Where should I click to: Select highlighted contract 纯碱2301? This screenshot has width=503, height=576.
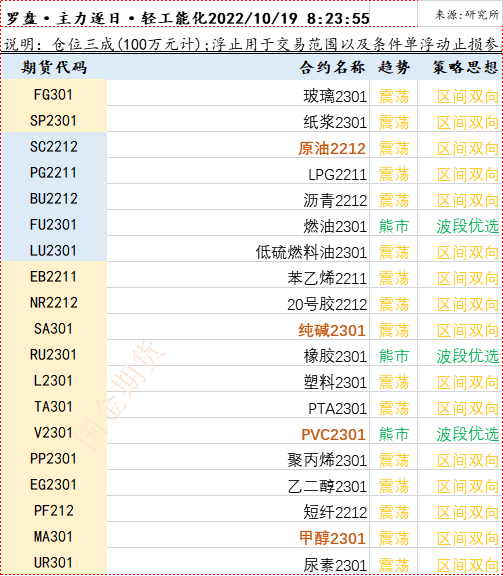pos(332,331)
